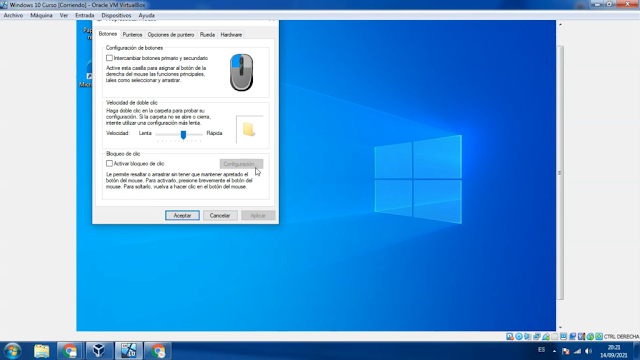Open the Ayuda menu
This screenshot has height=360, width=640.
pos(147,15)
